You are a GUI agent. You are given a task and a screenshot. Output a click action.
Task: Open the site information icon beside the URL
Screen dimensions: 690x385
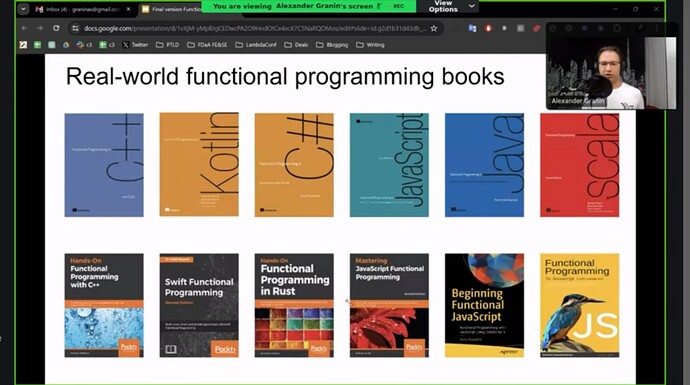(75, 28)
